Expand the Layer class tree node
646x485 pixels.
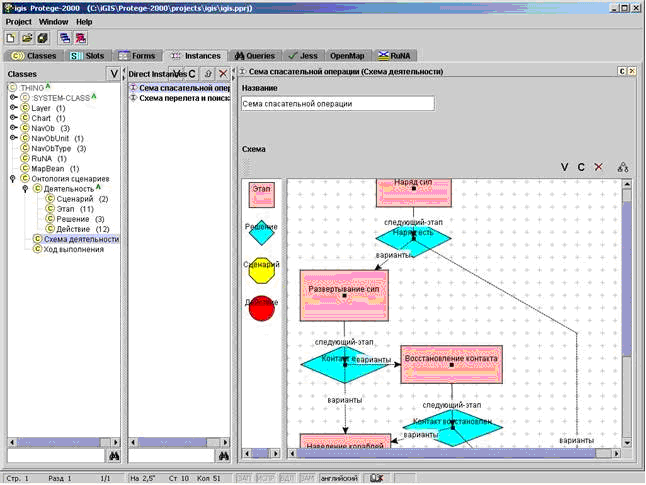coord(14,108)
